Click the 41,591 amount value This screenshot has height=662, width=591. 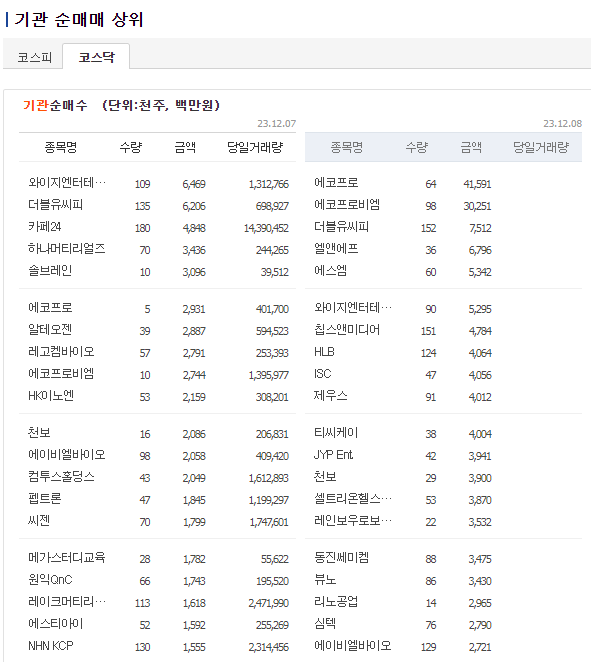(477, 184)
